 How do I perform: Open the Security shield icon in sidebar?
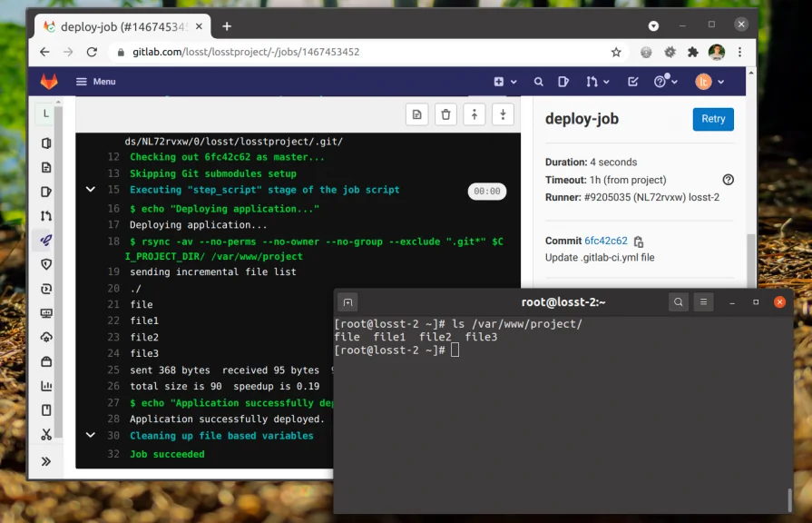tap(46, 264)
